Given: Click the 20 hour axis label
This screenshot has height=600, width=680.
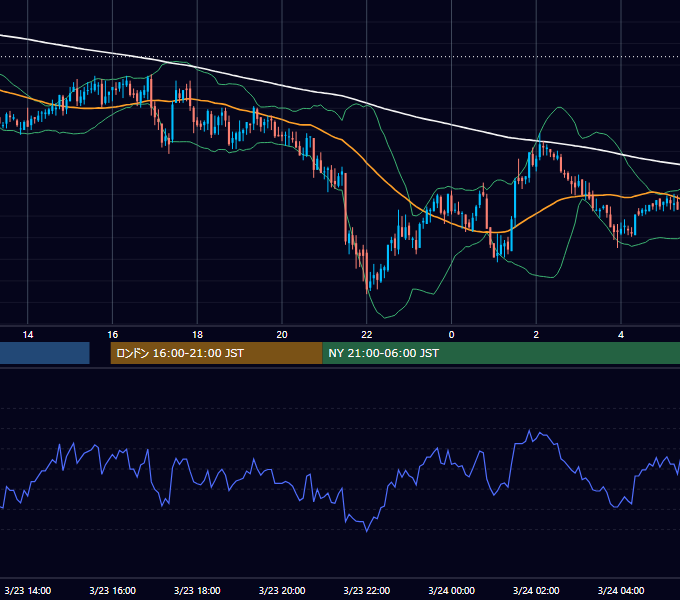Looking at the screenshot, I should (x=282, y=335).
